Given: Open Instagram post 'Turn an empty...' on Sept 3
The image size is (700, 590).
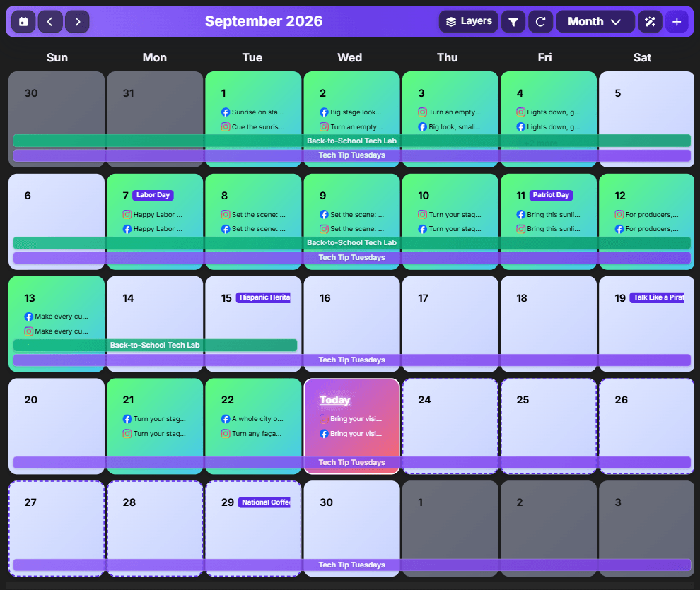Looking at the screenshot, I should [449, 112].
